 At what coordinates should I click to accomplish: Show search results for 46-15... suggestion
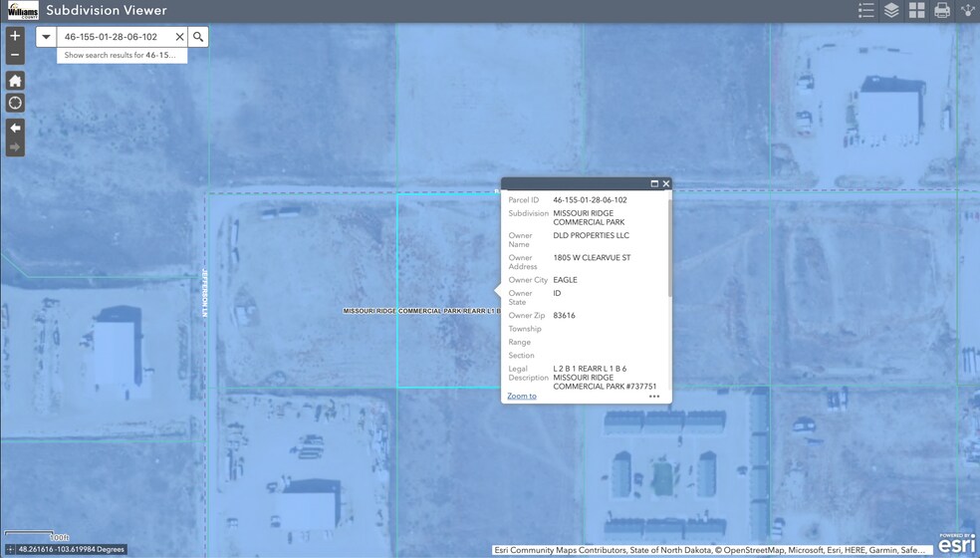[x=122, y=55]
